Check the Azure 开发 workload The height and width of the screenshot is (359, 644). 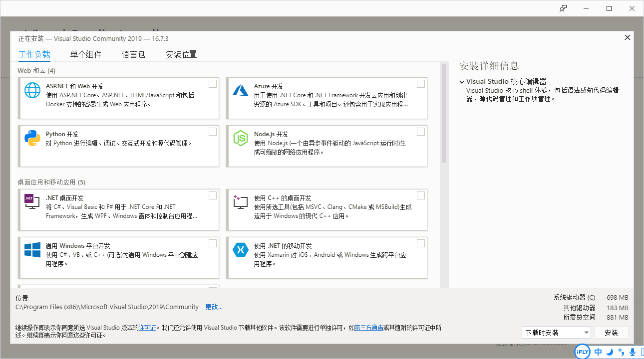(421, 84)
